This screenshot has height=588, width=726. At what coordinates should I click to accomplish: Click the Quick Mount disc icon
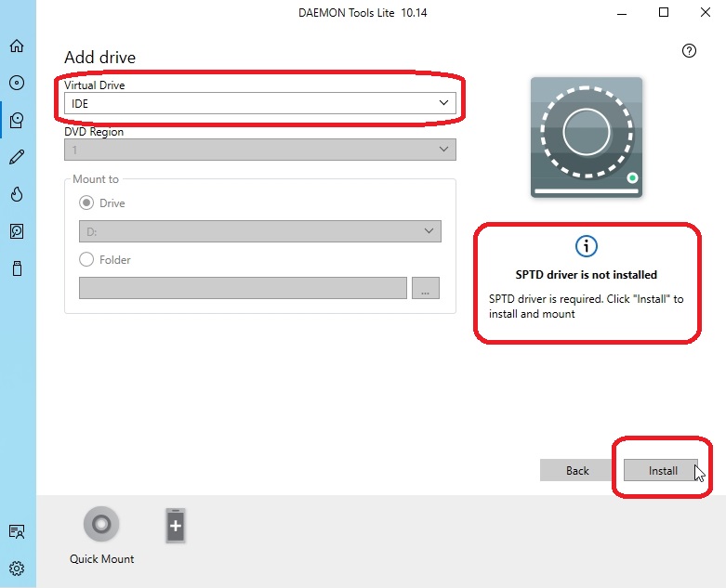[101, 524]
